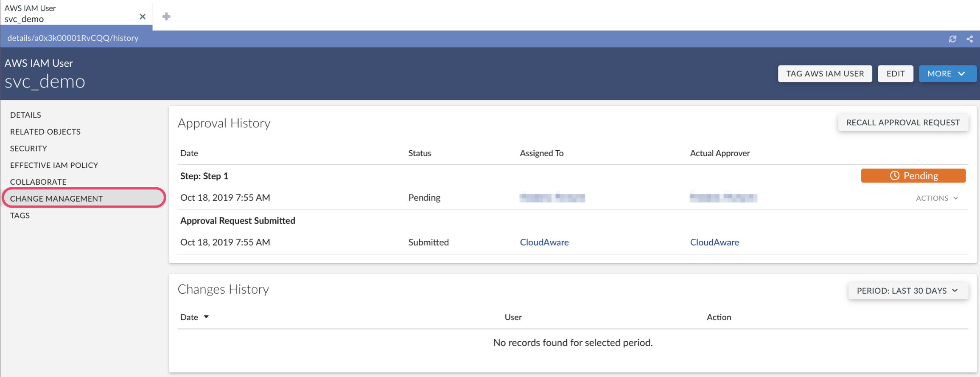This screenshot has width=980, height=377.
Task: Select the Security sidebar item
Action: [x=28, y=149]
